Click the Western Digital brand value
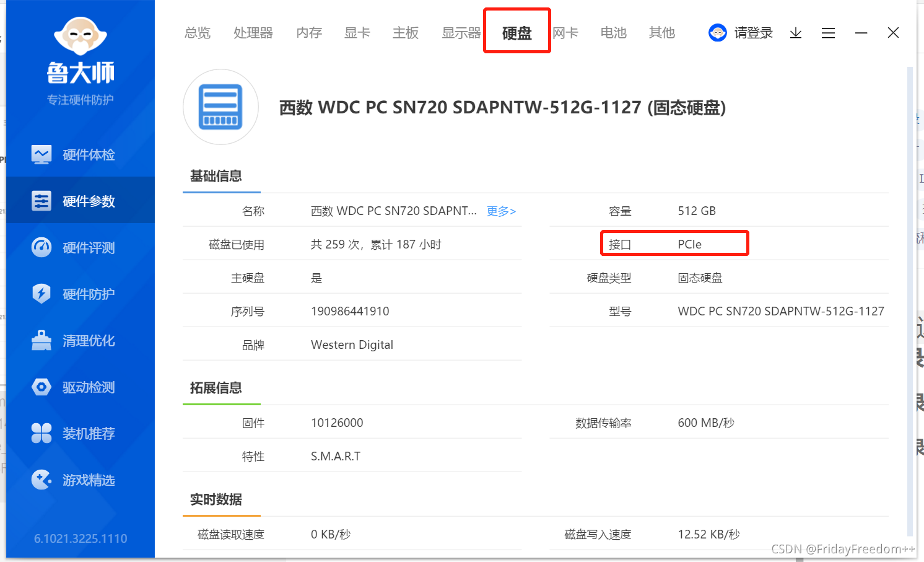Screen dimensions: 924x562 pyautogui.click(x=352, y=345)
